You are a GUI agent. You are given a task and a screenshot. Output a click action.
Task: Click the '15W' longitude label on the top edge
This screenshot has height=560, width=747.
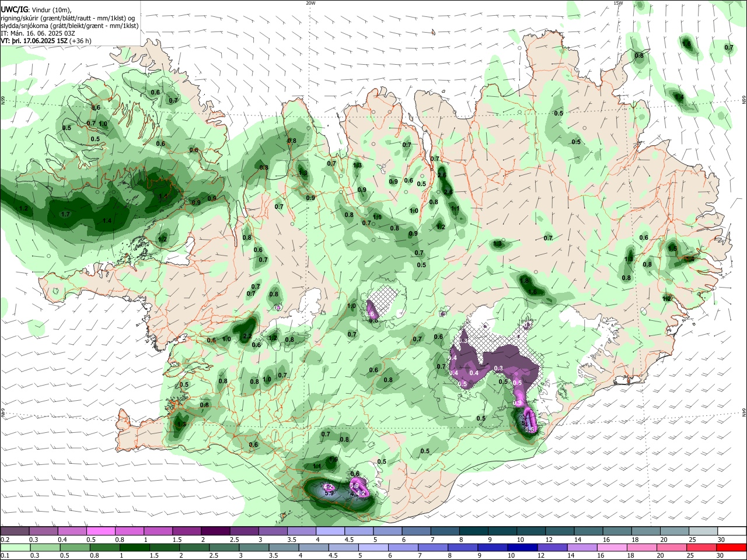[x=618, y=3]
